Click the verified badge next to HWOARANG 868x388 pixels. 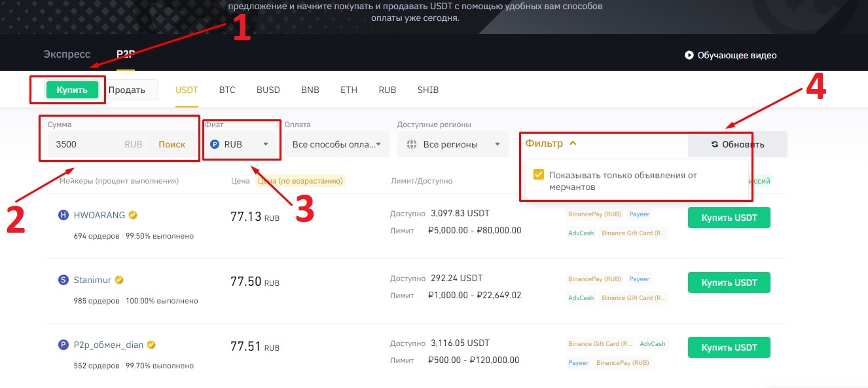click(133, 215)
